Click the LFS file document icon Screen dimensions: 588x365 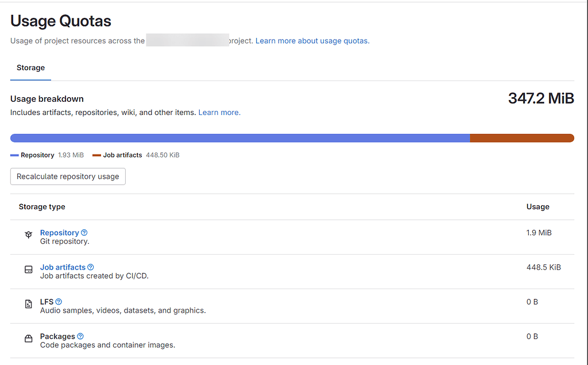(29, 304)
